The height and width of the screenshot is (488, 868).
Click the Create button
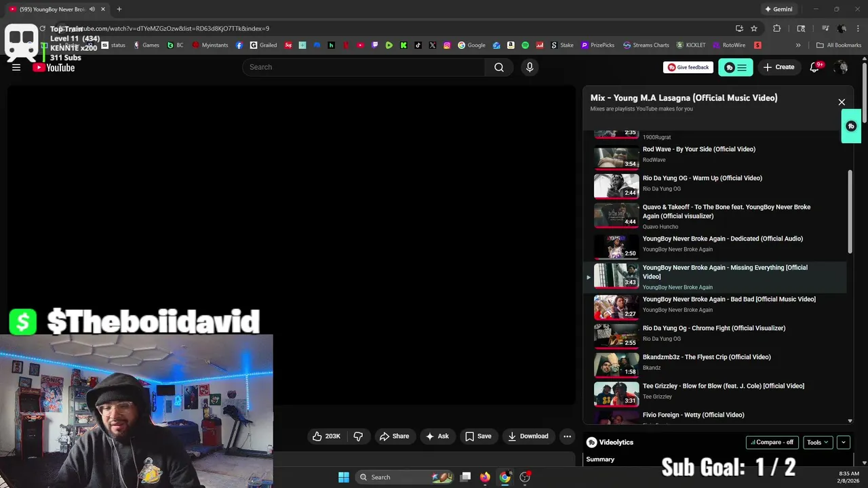(778, 67)
